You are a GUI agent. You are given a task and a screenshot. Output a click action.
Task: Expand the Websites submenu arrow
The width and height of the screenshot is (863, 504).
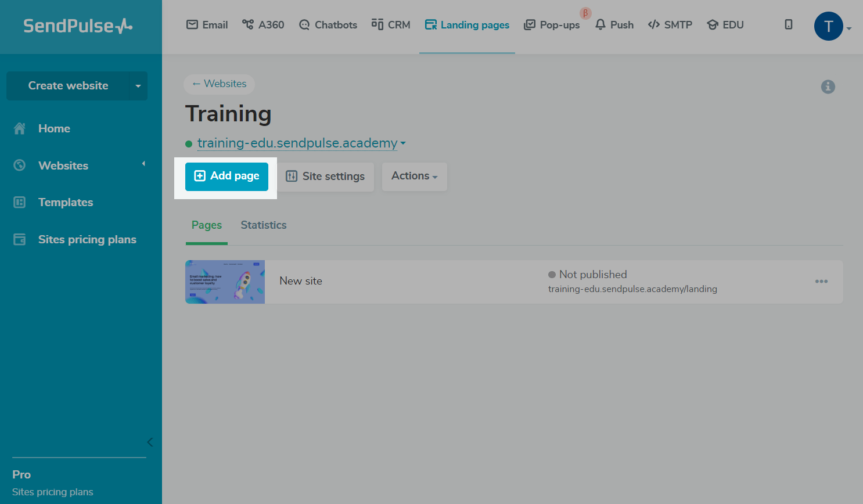pyautogui.click(x=143, y=164)
